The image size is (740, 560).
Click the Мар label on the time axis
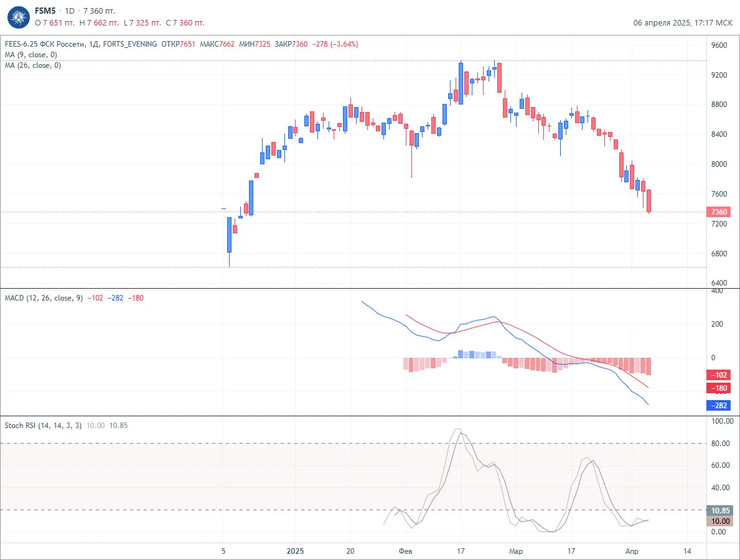pos(516,551)
